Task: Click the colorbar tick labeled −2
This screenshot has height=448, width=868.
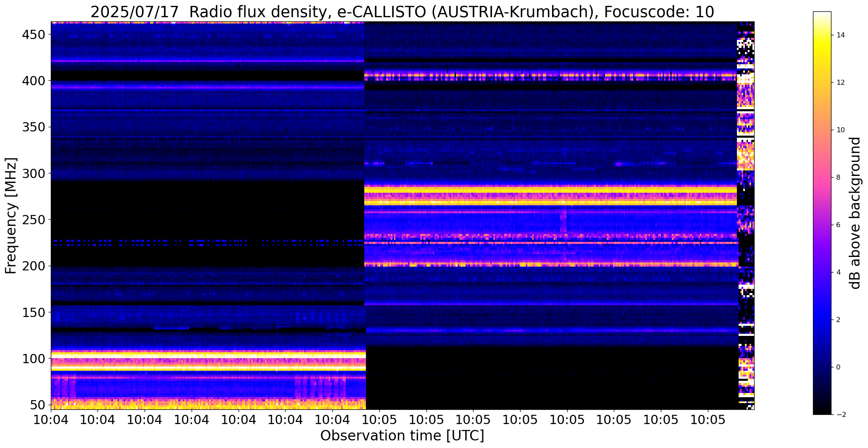Action: (x=841, y=415)
